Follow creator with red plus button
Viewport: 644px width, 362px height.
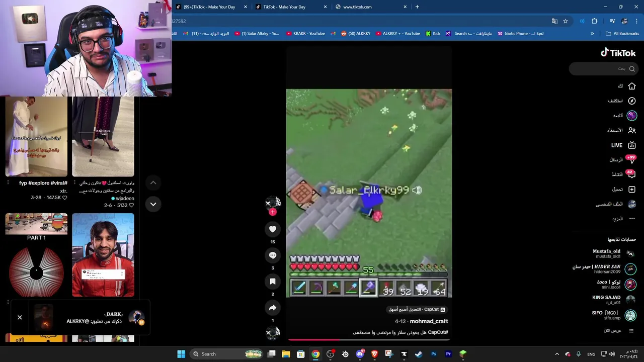pyautogui.click(x=273, y=212)
